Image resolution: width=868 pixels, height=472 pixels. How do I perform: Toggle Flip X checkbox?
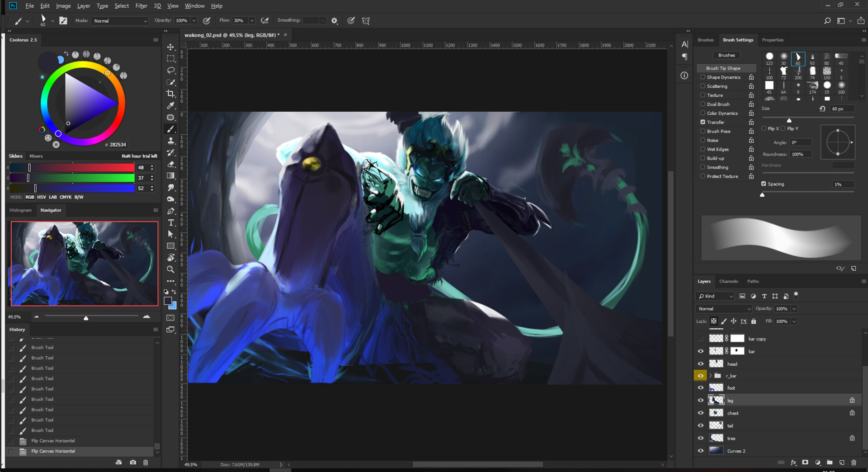point(764,128)
